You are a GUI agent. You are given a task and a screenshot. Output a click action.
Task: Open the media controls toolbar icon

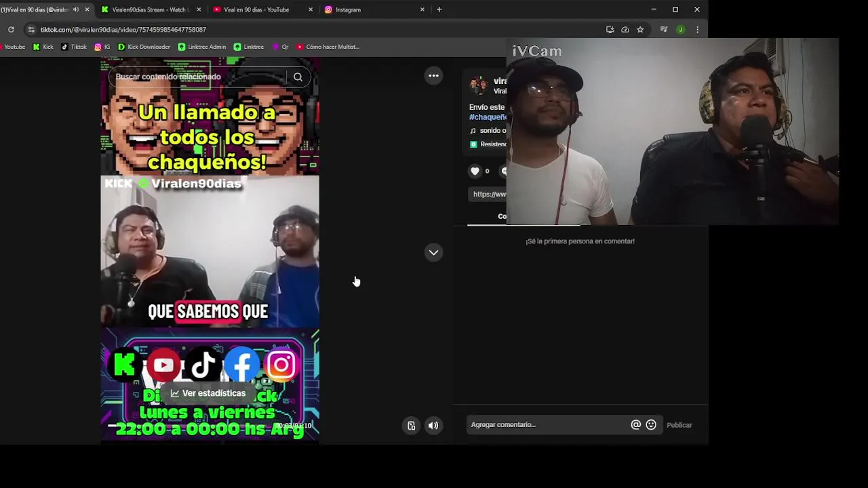664,30
